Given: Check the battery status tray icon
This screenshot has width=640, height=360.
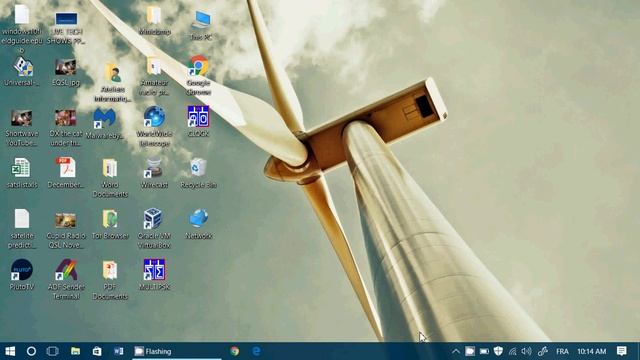Looking at the screenshot, I should click(484, 351).
